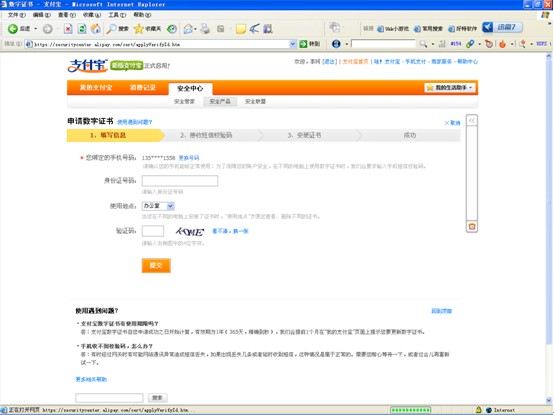The image size is (554, 415).
Task: Click the grey Forward arrow button
Action: tap(47, 29)
